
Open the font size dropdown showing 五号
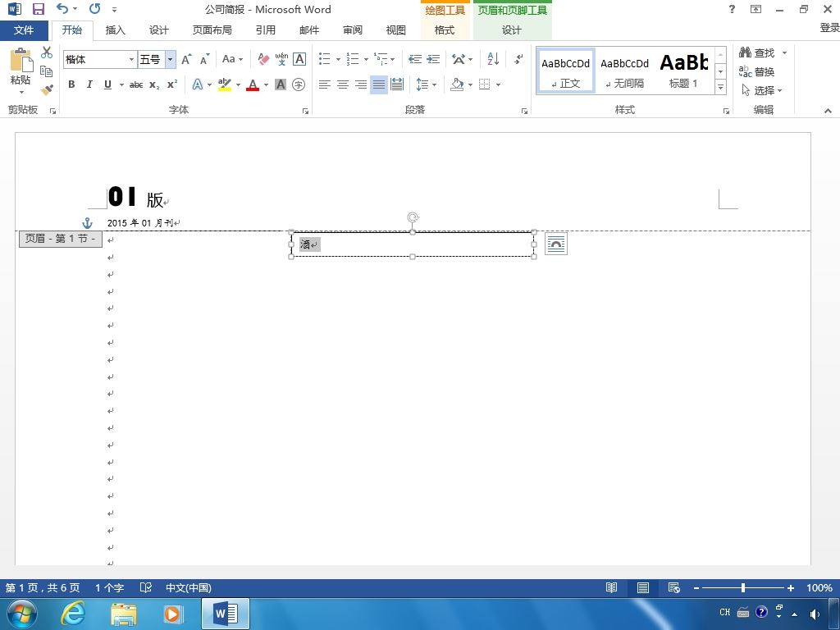point(171,59)
